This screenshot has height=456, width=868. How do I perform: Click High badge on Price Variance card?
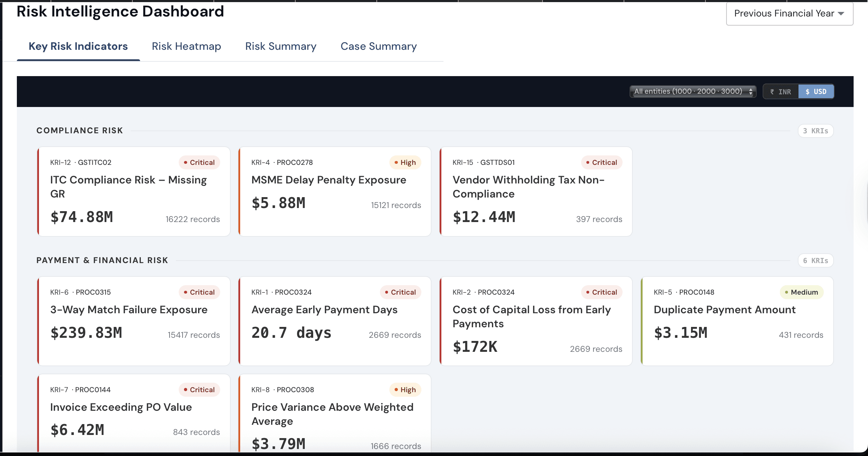405,390
